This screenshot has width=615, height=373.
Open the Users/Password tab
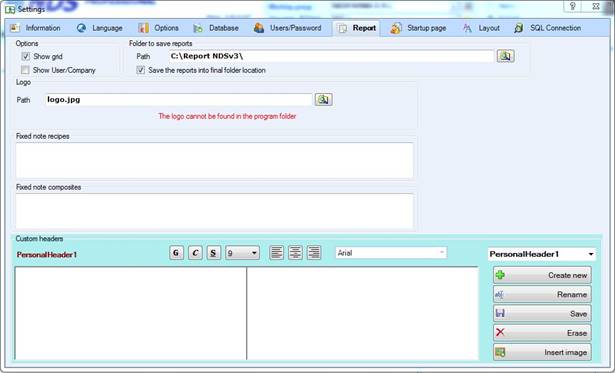click(x=287, y=28)
